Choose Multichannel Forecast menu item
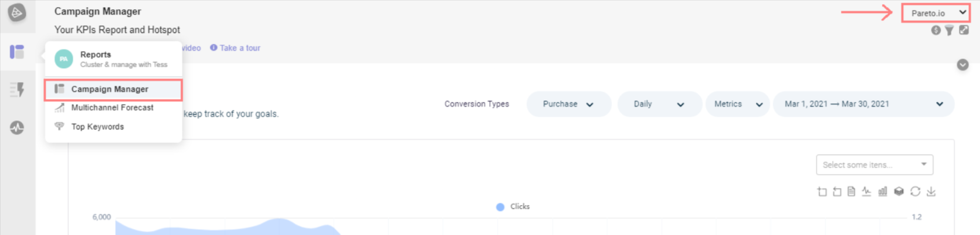Image resolution: width=980 pixels, height=235 pixels. point(112,108)
